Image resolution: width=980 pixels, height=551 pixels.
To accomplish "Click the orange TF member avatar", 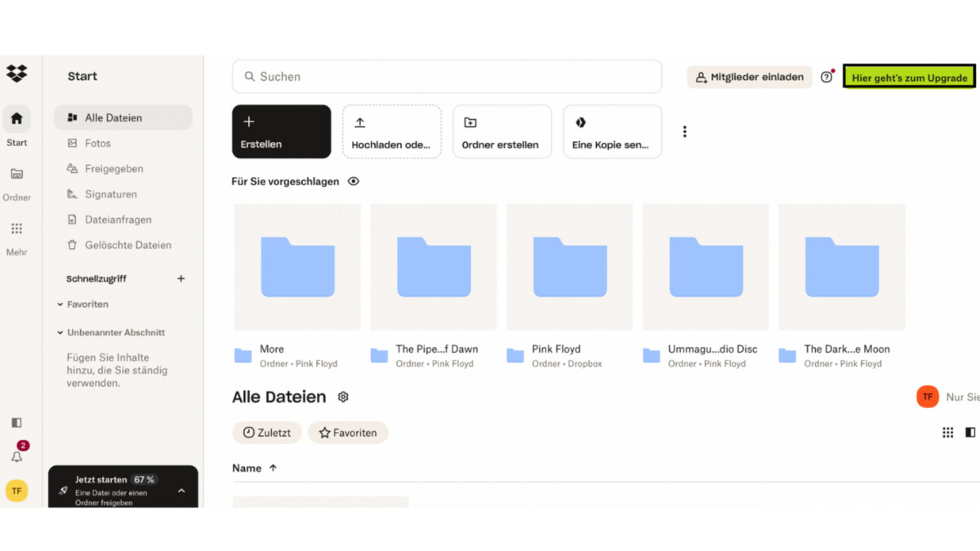I will (928, 397).
